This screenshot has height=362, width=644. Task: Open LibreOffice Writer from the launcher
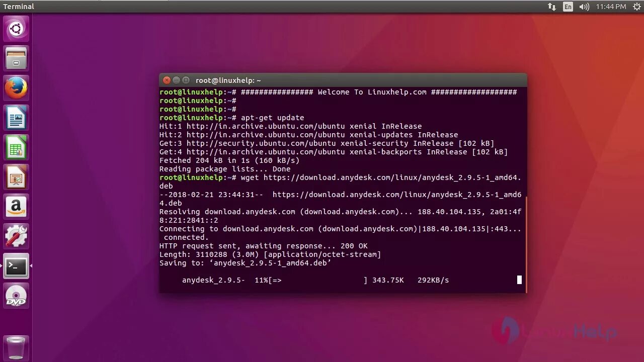click(16, 117)
